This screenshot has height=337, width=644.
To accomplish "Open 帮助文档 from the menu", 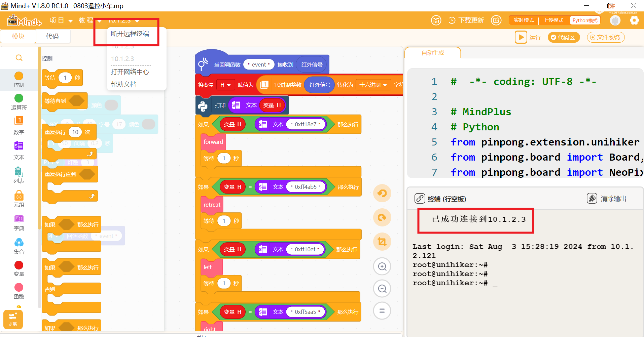I will tap(124, 84).
